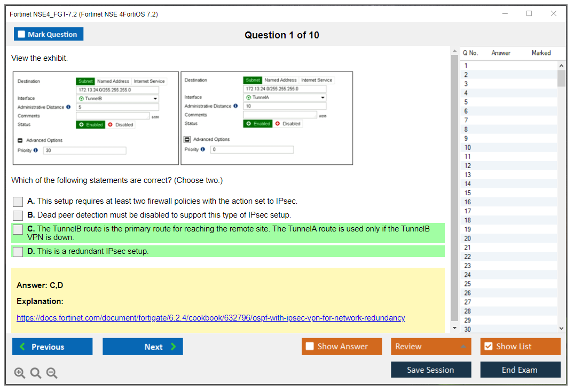Click scroll down arrow of question pane
Image resolution: width=574 pixels, height=392 pixels.
pos(455,328)
